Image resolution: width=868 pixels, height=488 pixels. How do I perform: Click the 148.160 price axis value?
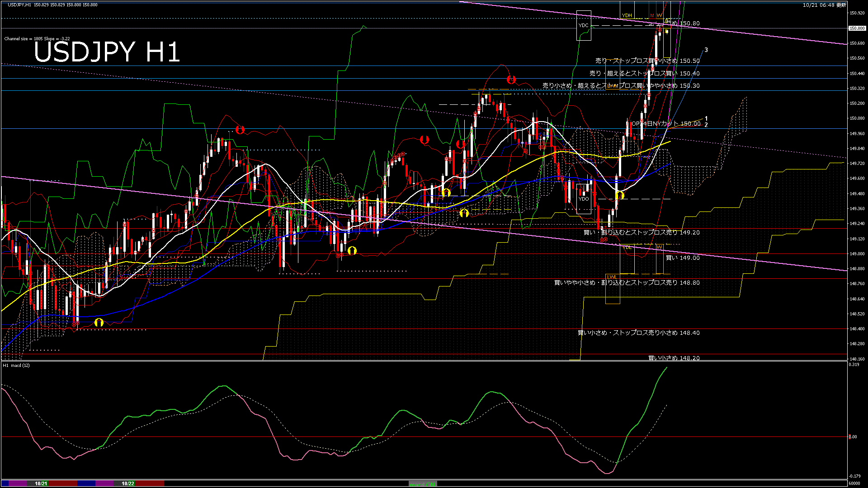(x=857, y=359)
